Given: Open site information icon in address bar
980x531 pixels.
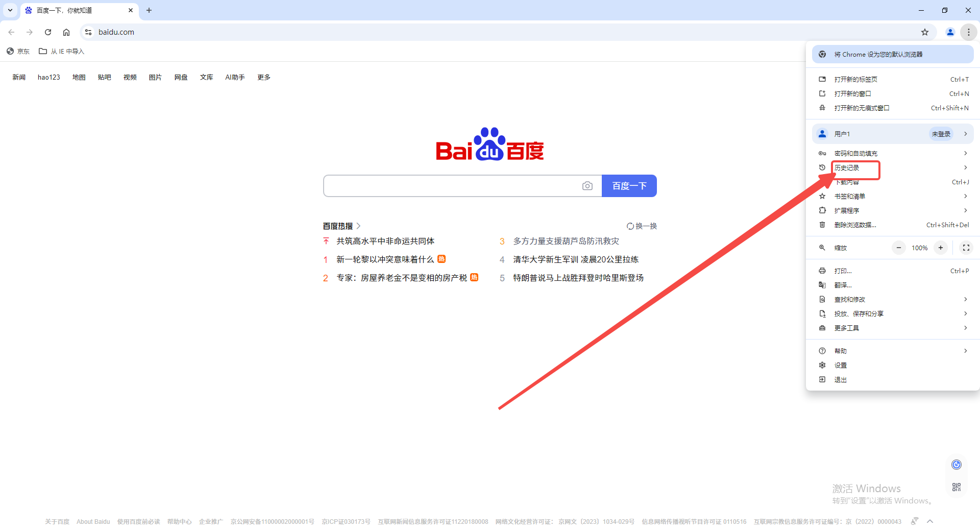Looking at the screenshot, I should (88, 32).
